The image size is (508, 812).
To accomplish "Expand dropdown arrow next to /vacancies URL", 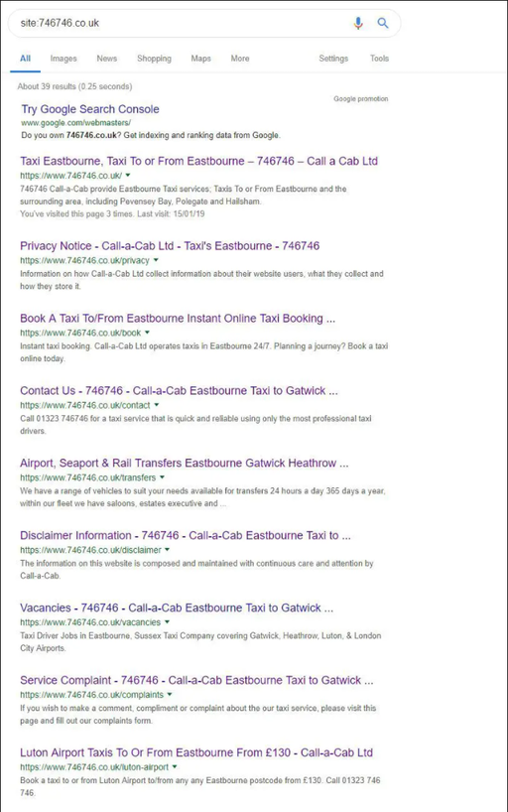I will point(167,622).
